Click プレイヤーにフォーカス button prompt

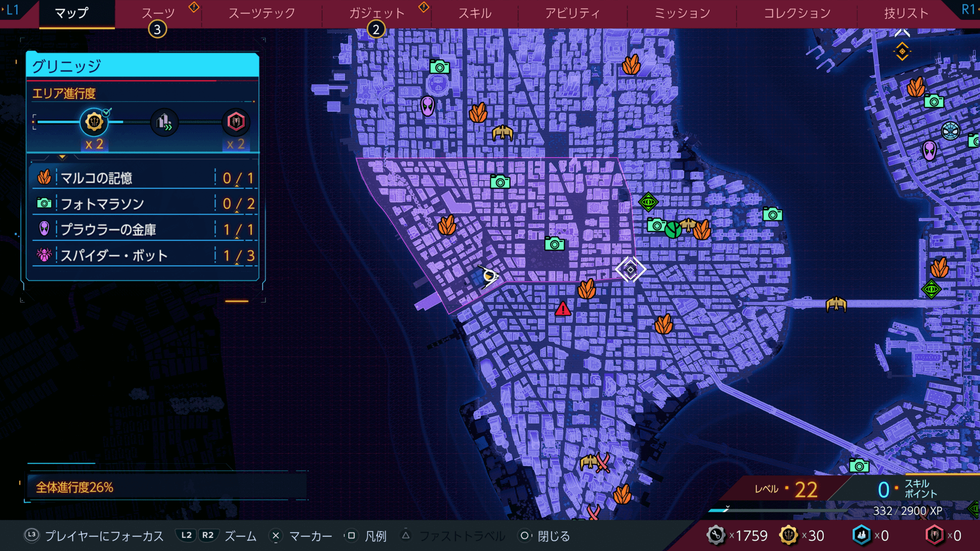(94, 536)
